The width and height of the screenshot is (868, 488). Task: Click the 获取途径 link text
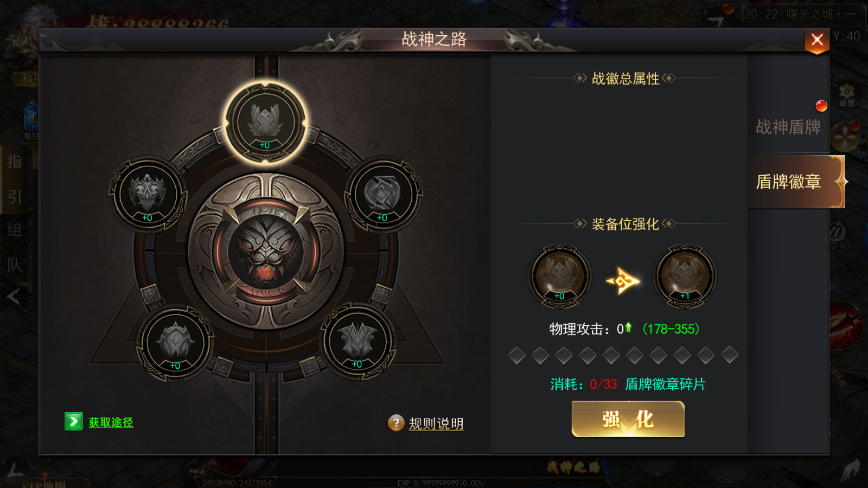coord(111,422)
